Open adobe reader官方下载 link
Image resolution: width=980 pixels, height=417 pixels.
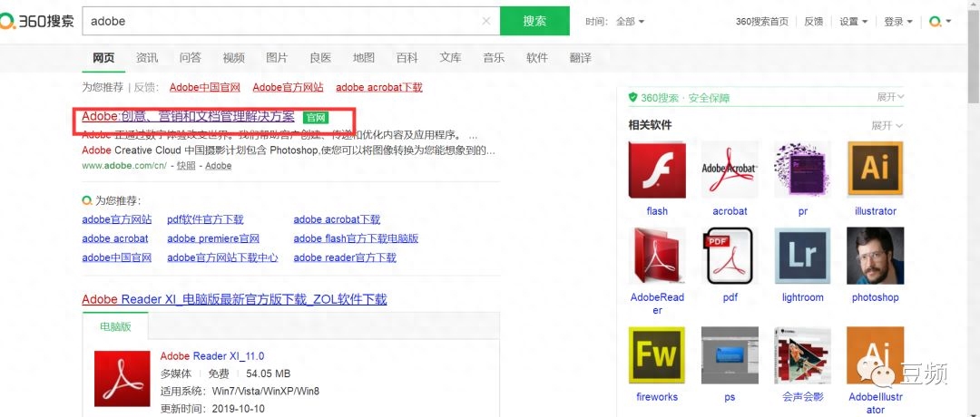(x=345, y=257)
